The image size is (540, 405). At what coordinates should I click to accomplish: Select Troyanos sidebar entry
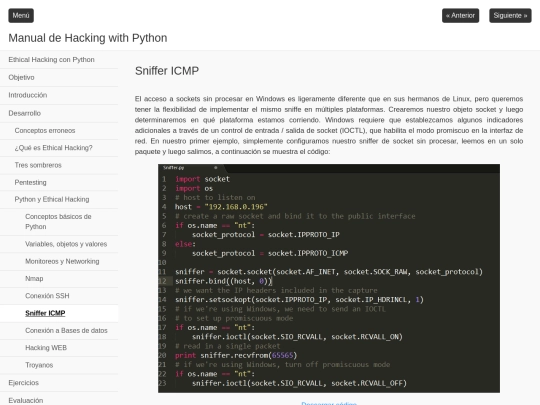[x=39, y=365]
